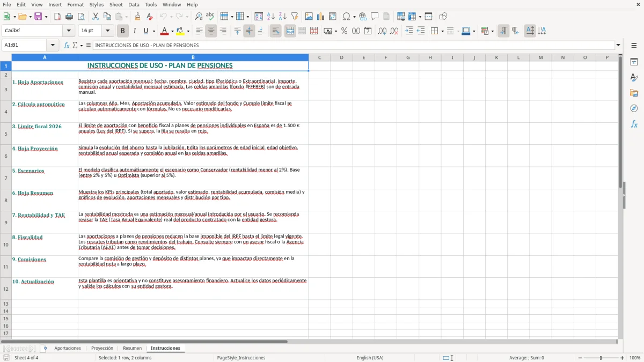644x362 pixels.
Task: Toggle Italic formatting
Action: point(134,31)
